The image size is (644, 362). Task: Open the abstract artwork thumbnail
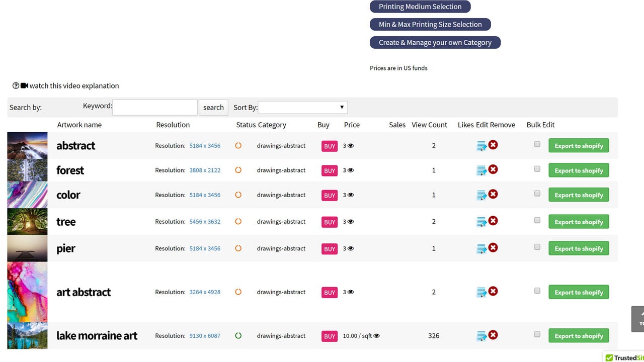click(x=27, y=145)
